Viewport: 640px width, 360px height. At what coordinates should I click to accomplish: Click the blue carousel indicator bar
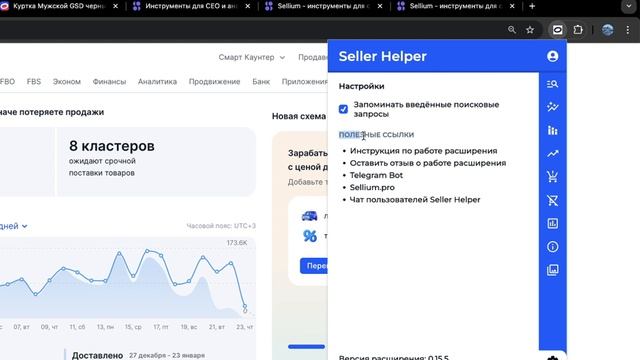[306, 347]
